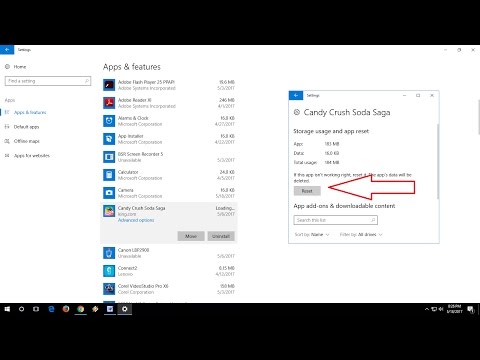Select the Calculator entry text
Viewport: 480px width, 360px height.
[128, 172]
